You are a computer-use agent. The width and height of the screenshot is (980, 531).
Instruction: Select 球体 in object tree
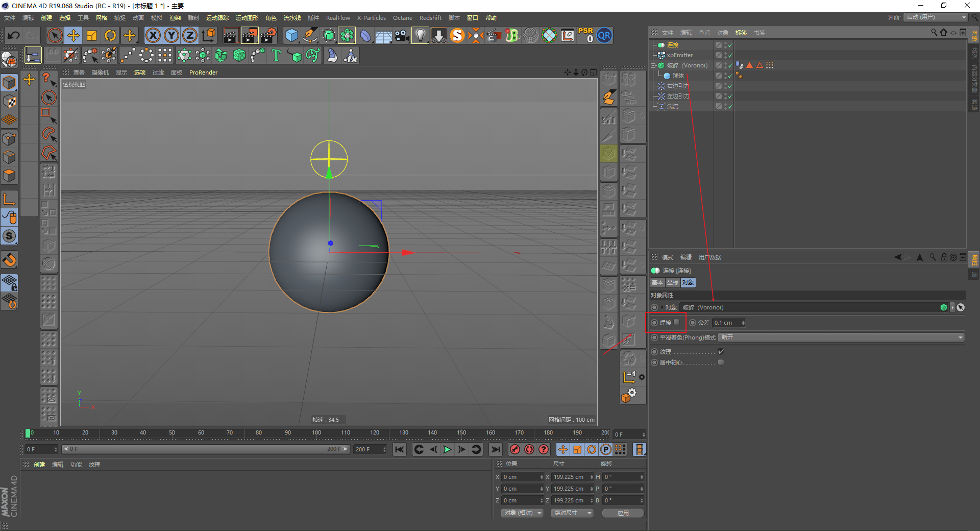click(x=678, y=76)
